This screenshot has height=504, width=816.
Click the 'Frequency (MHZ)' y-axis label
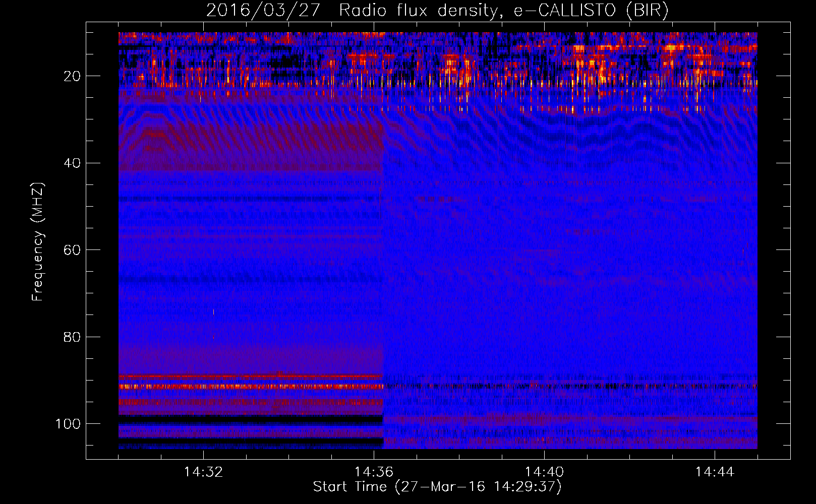(x=38, y=241)
